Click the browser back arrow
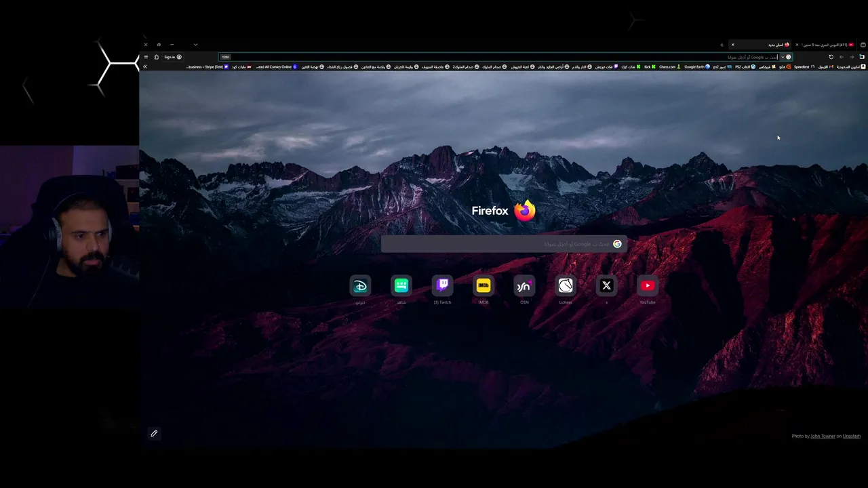Viewport: 868px width, 488px height. coord(842,57)
